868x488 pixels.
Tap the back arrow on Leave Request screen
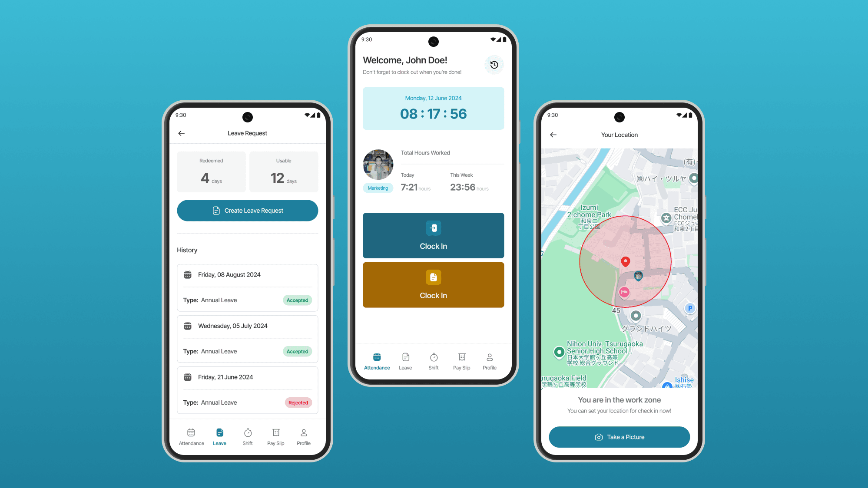tap(183, 133)
